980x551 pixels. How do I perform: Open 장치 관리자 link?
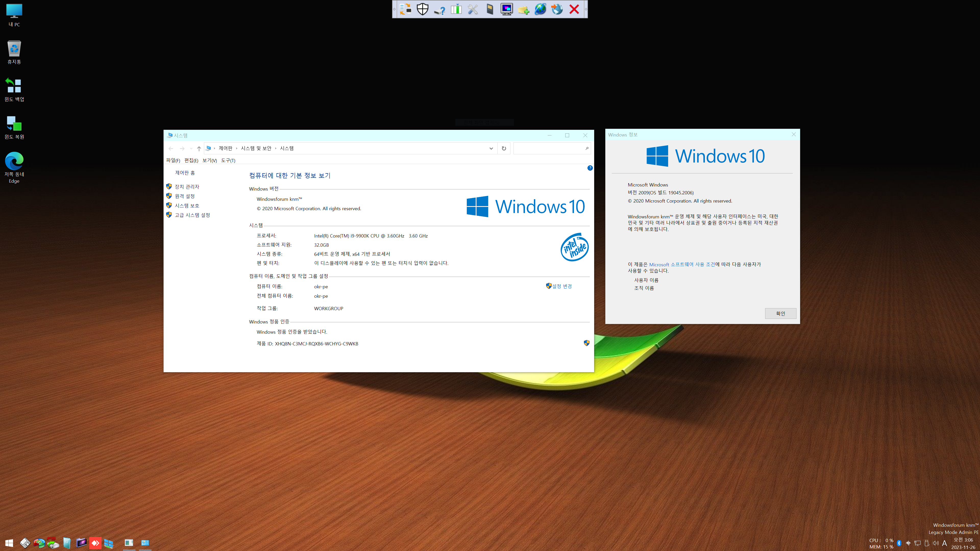[x=187, y=187]
